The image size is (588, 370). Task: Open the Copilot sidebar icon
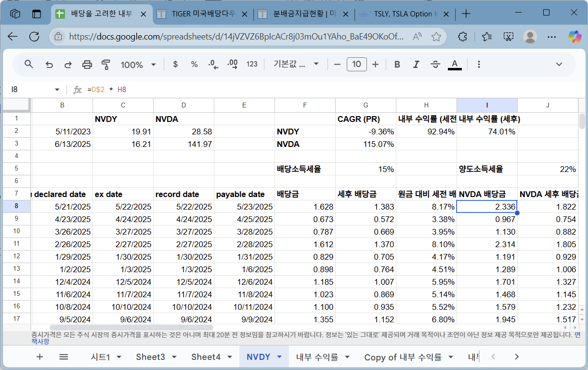pyautogui.click(x=575, y=36)
